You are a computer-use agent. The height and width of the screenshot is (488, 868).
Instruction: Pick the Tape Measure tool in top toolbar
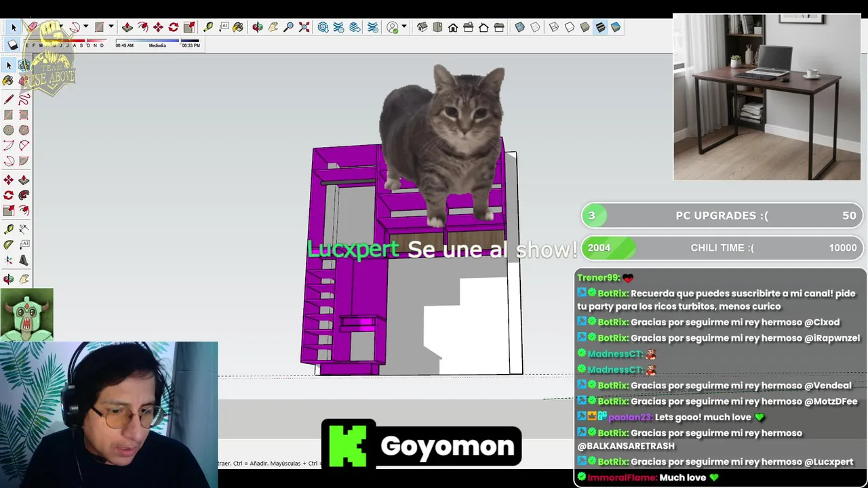(208, 27)
